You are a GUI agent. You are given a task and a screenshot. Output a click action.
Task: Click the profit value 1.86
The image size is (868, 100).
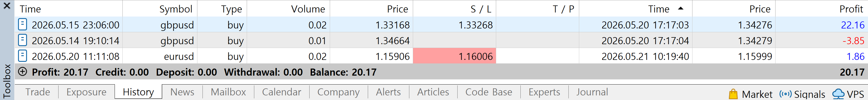(856, 56)
